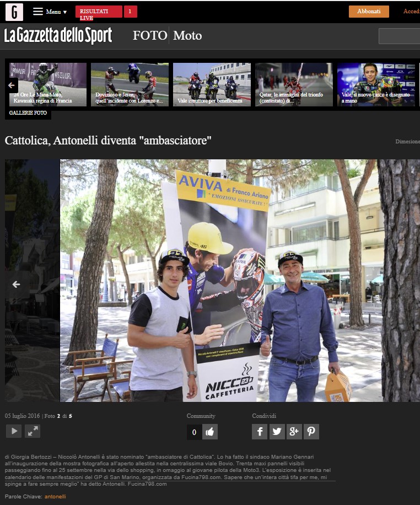Click the orange Abbonati button
Image resolution: width=420 pixels, height=505 pixels.
point(369,11)
